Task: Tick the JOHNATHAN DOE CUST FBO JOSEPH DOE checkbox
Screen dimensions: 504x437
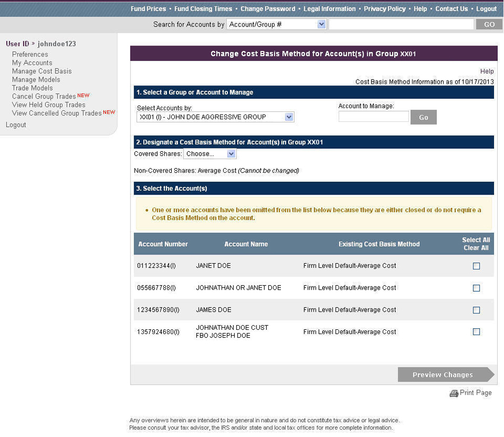Action: (x=476, y=331)
